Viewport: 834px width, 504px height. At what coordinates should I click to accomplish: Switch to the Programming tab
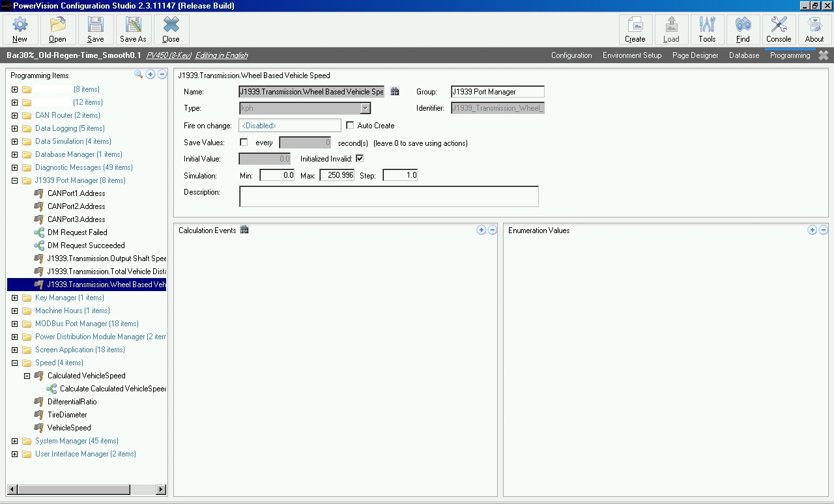[790, 55]
